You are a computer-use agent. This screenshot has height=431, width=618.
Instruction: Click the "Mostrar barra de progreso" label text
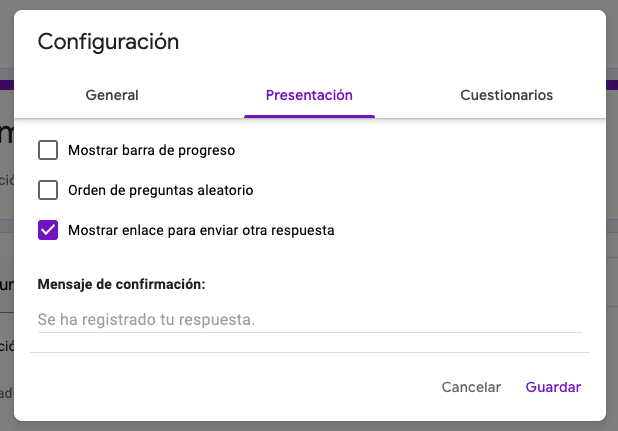(151, 151)
